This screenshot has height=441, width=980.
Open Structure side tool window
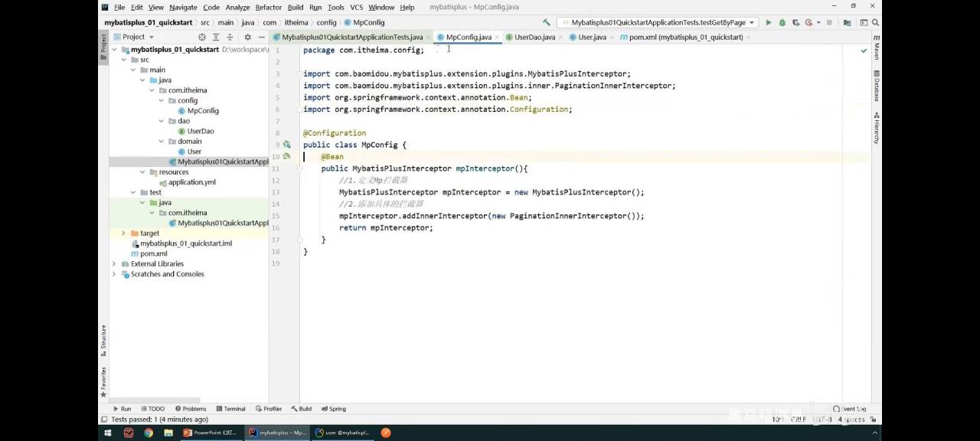[x=103, y=341]
